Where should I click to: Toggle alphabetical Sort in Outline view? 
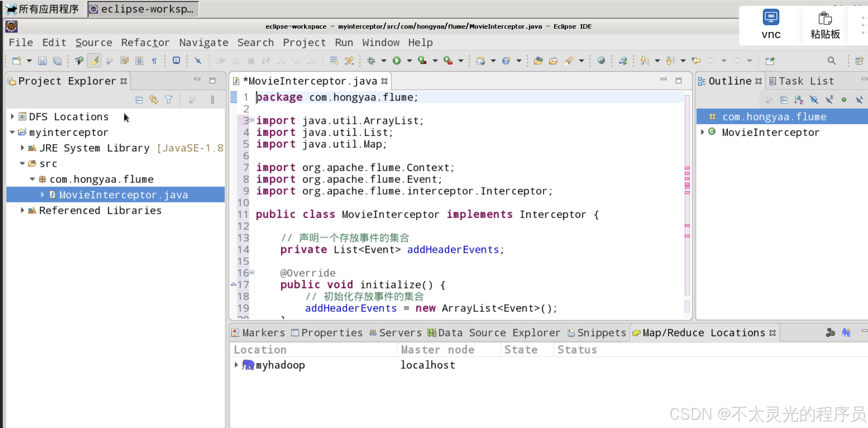799,100
